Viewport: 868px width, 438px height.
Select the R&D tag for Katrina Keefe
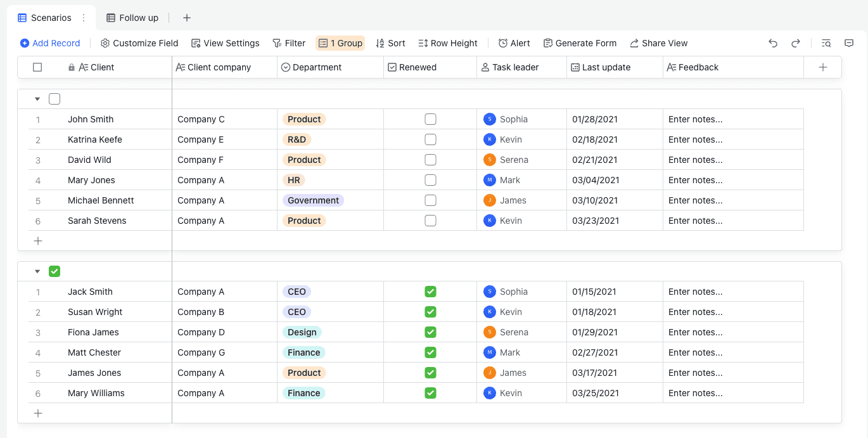coord(297,139)
